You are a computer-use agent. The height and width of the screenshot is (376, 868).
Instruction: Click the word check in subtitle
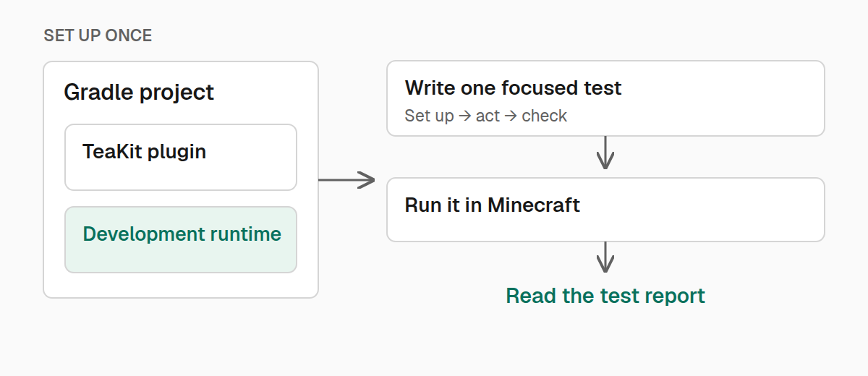[x=545, y=116]
